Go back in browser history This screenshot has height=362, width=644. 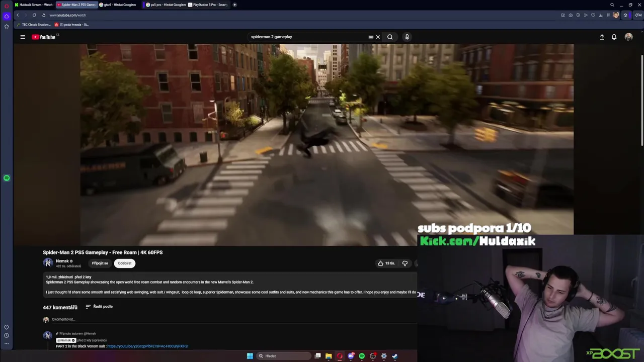[18, 15]
